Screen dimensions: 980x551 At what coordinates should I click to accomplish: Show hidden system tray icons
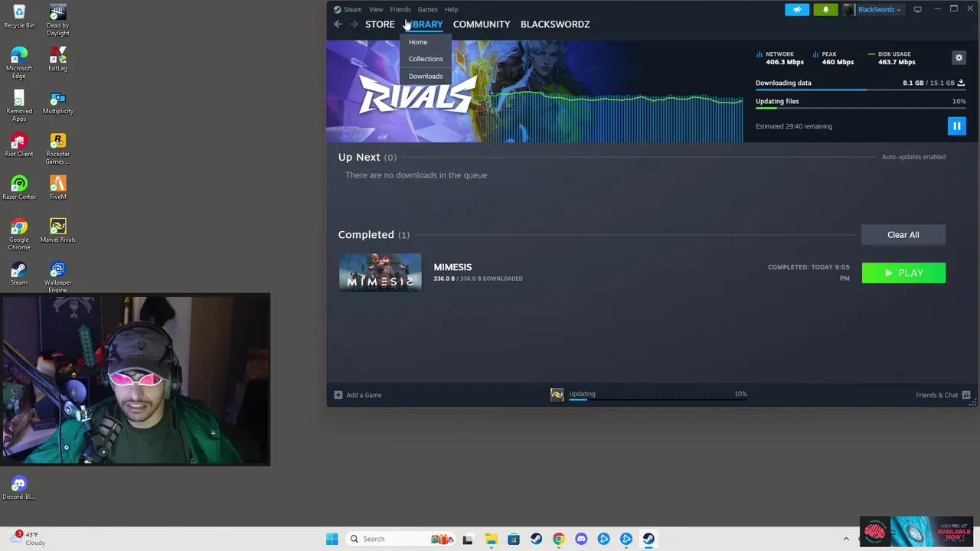pos(846,539)
